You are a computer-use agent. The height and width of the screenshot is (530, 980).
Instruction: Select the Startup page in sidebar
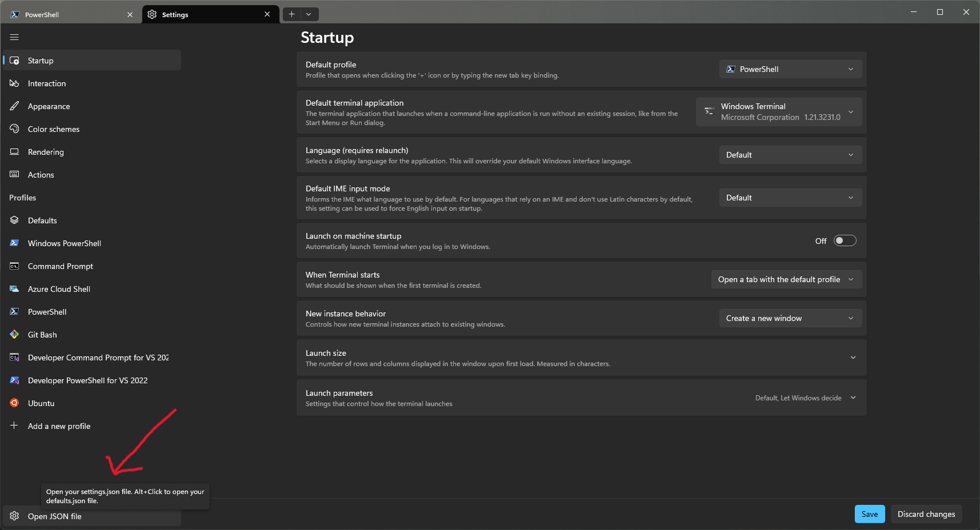coord(93,61)
